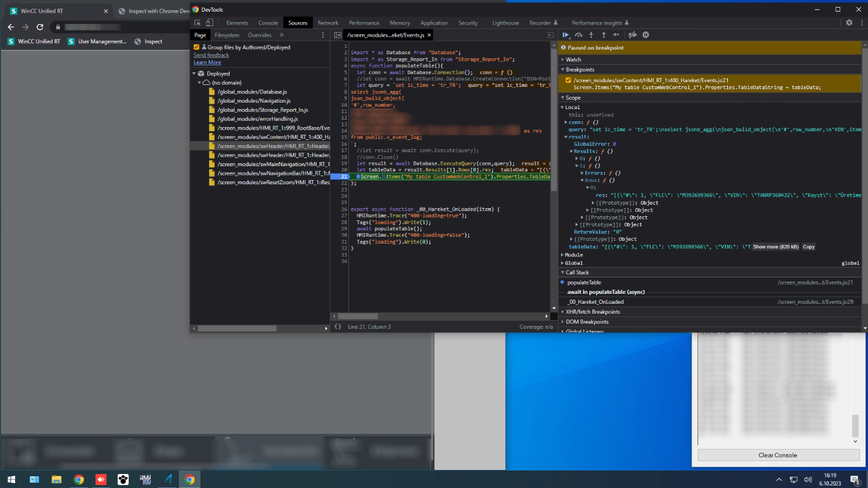This screenshot has width=868, height=488.
Task: Click Step into next function call
Action: 591,35
